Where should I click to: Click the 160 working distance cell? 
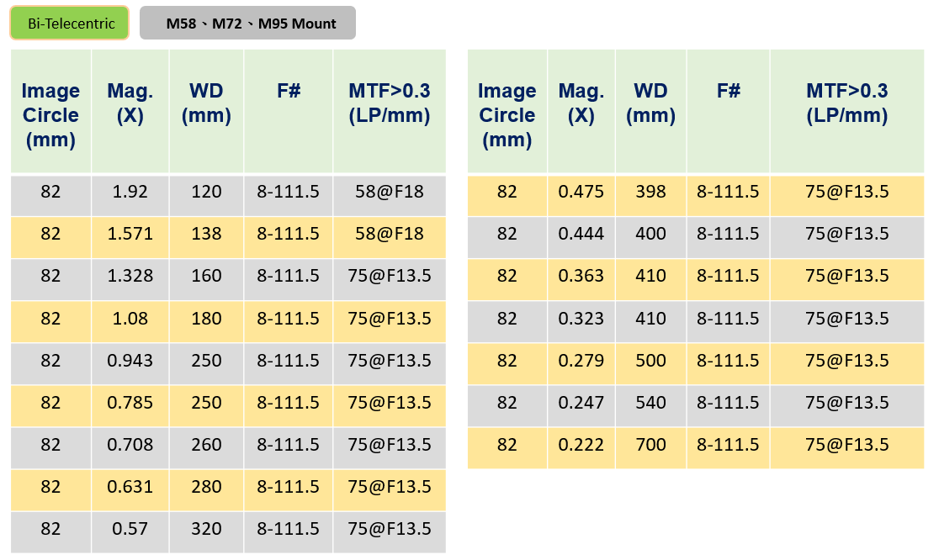207,277
